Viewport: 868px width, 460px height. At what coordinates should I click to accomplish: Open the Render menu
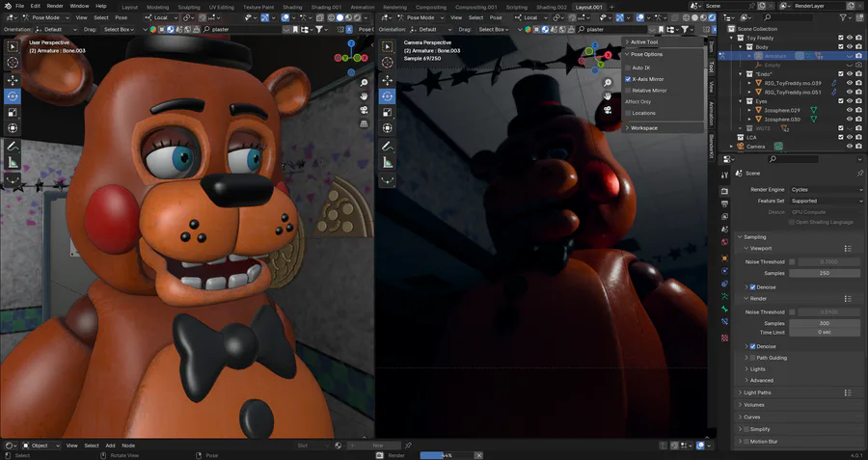55,6
